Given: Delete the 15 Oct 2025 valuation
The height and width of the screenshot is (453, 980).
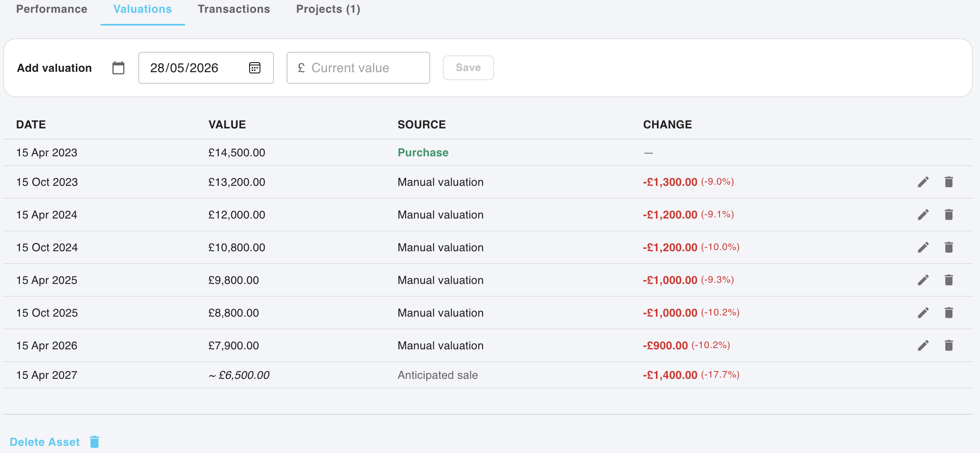Looking at the screenshot, I should [949, 313].
